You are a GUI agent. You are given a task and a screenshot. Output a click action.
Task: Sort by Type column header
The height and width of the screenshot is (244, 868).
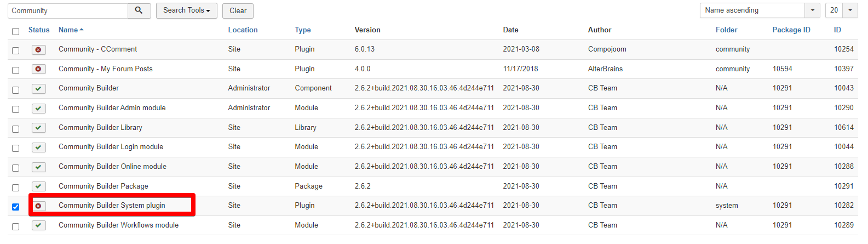tap(303, 30)
